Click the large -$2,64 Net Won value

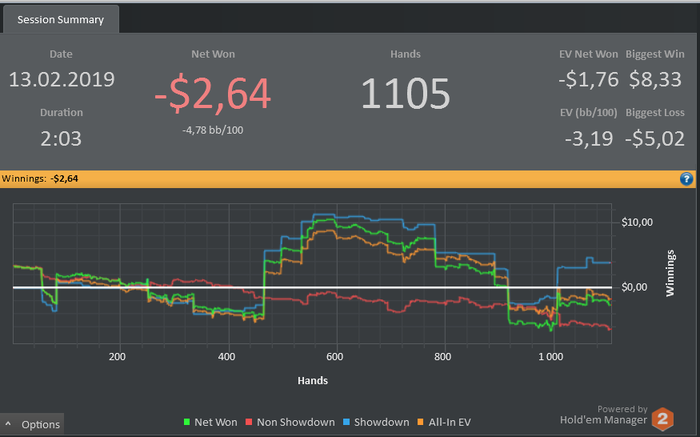212,94
